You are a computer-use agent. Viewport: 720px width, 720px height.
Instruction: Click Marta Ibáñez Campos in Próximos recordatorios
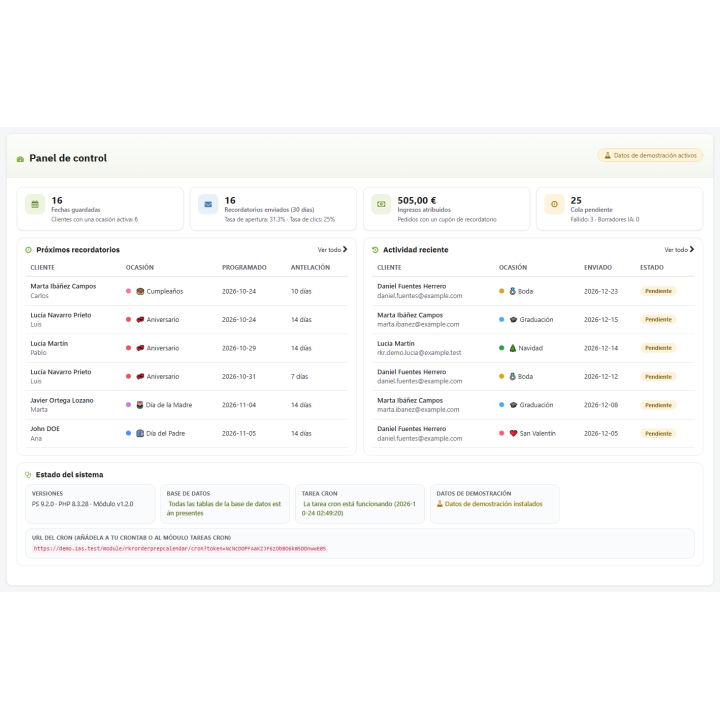coord(63,286)
